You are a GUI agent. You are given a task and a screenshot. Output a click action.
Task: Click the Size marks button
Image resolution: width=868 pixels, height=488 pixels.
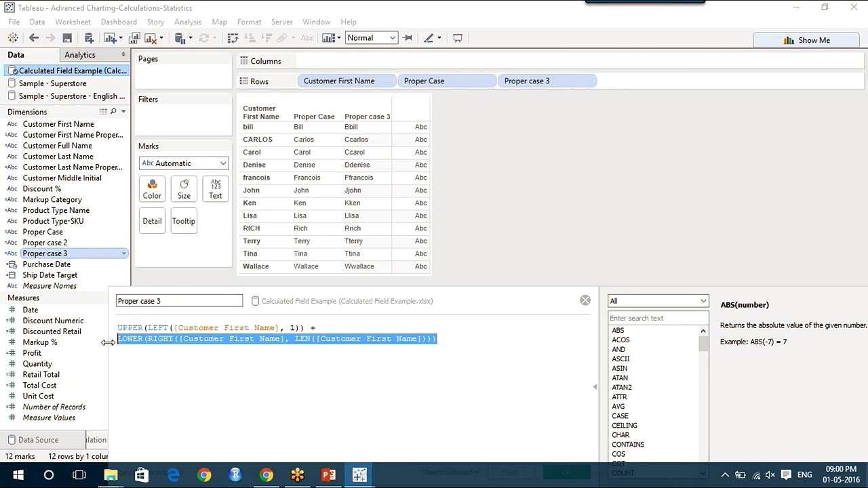[x=184, y=189]
